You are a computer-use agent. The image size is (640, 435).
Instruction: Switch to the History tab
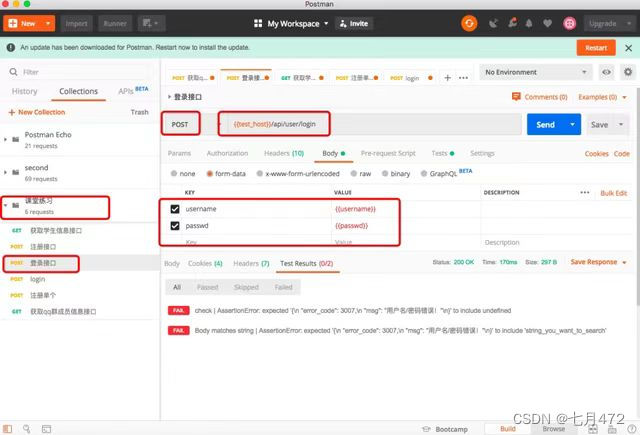coord(24,91)
